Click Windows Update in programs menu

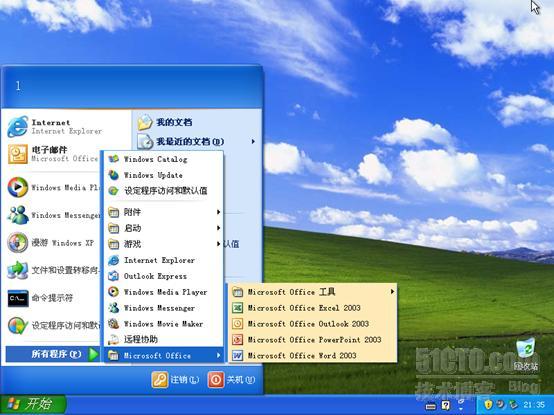coord(164,175)
